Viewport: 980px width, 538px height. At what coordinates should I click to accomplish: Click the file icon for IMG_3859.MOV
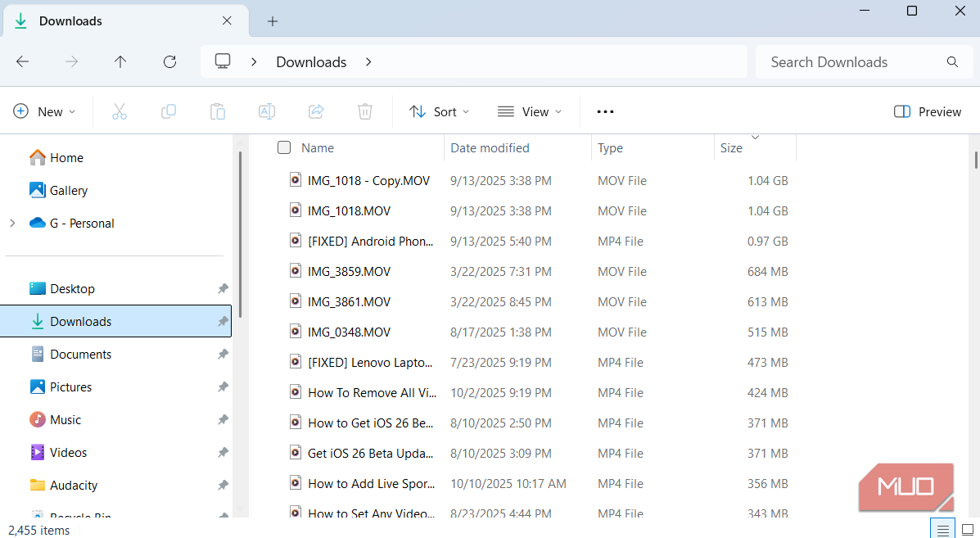(x=296, y=271)
